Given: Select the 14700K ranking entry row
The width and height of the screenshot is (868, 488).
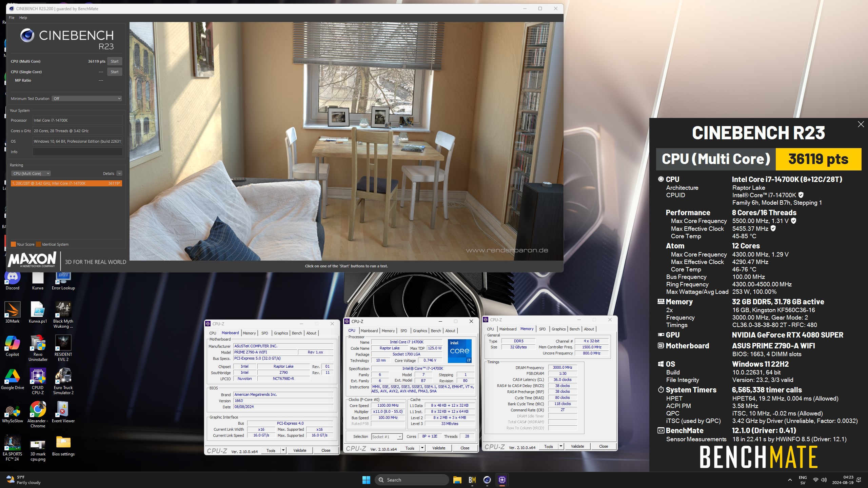Looking at the screenshot, I should click(66, 183).
